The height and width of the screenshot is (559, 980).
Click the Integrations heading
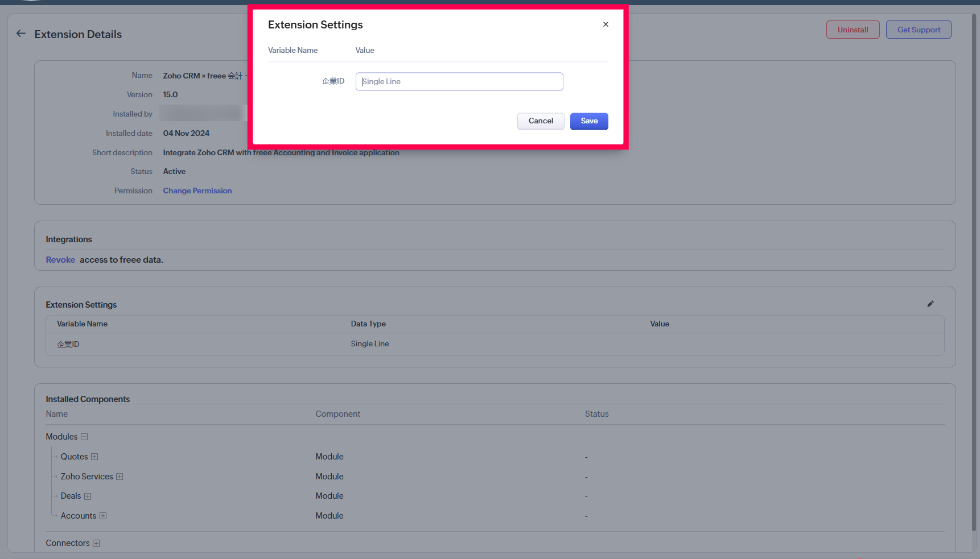(x=69, y=239)
